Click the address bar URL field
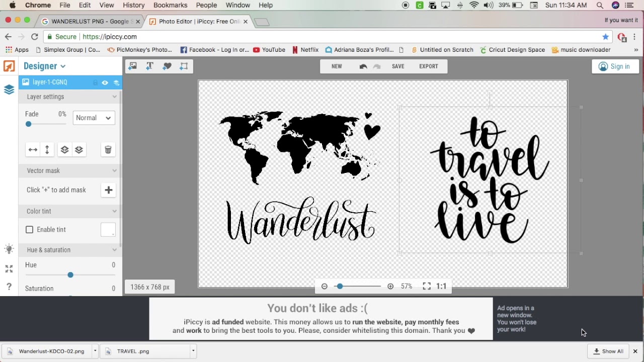 pyautogui.click(x=322, y=37)
